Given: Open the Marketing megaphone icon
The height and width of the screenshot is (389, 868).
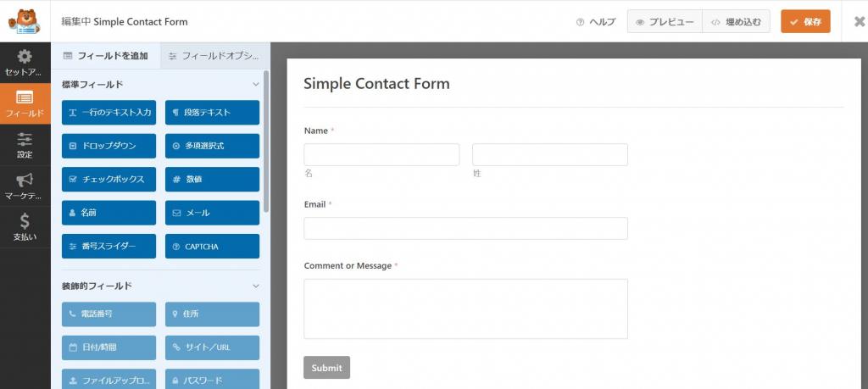Looking at the screenshot, I should tap(25, 180).
